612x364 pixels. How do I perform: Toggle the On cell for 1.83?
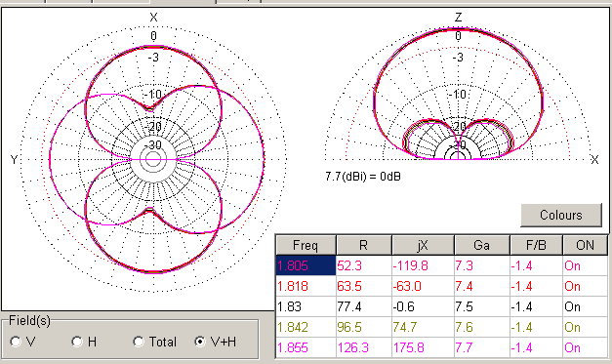point(585,306)
